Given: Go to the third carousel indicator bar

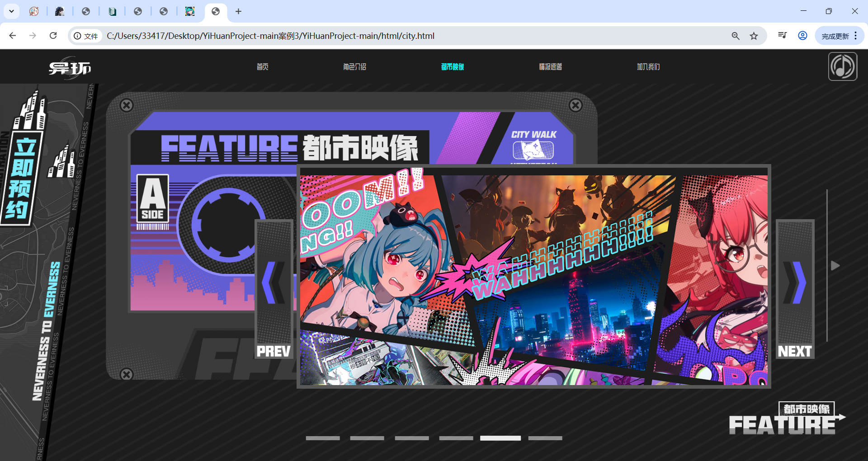Looking at the screenshot, I should [x=412, y=438].
